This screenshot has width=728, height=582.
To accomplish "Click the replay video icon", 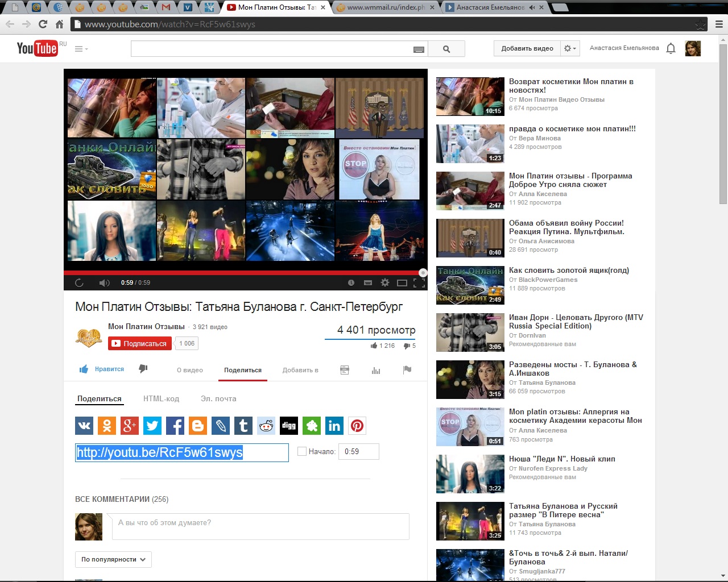I will click(79, 282).
